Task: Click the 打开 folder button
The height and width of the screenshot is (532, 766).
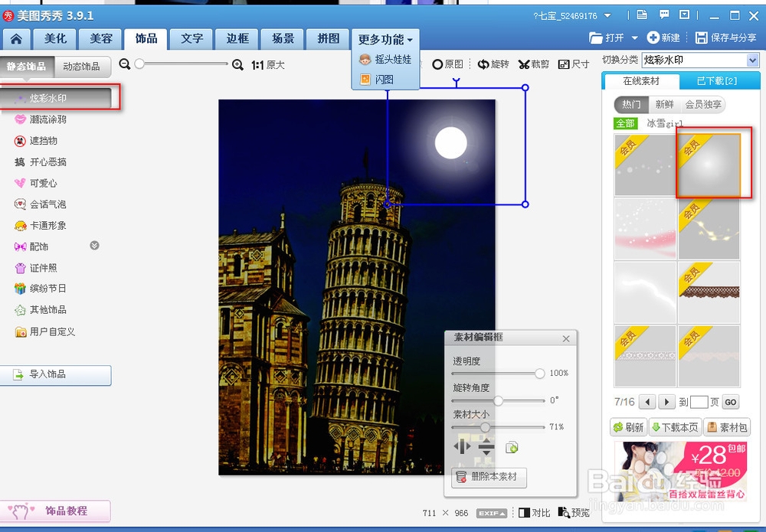Action: [x=607, y=38]
